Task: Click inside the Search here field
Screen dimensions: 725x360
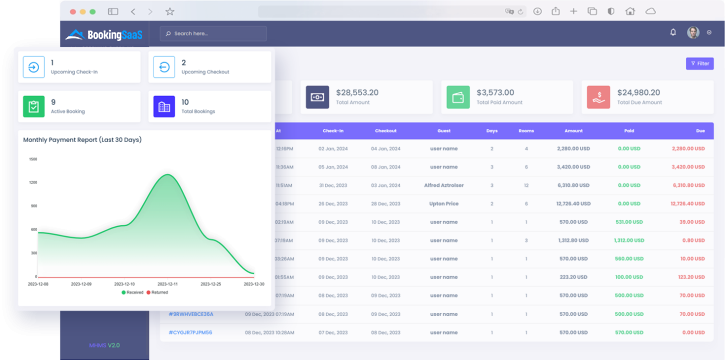Action: [213, 34]
